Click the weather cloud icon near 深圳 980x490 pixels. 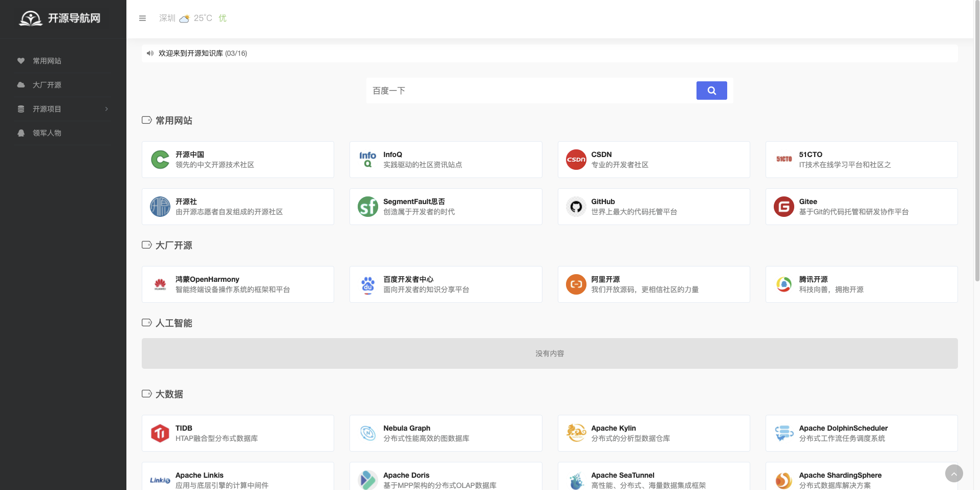(184, 18)
